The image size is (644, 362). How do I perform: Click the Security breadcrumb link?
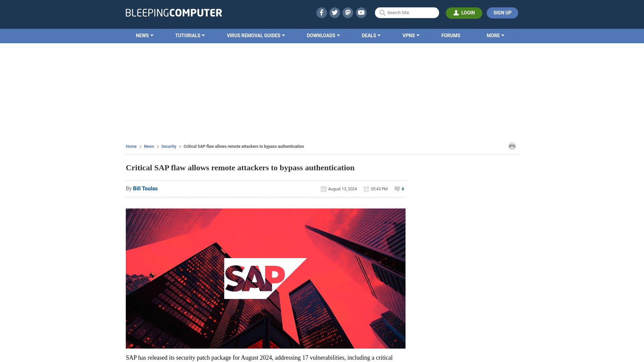coord(168,146)
